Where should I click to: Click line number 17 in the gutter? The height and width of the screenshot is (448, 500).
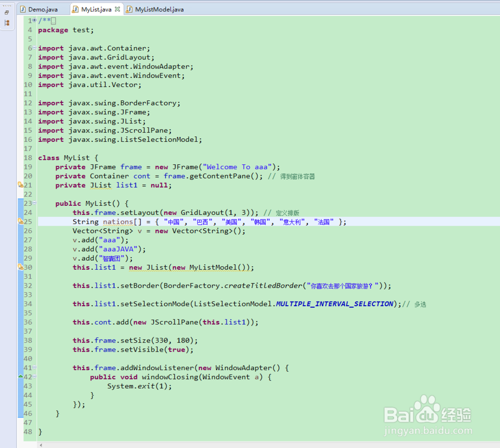27,148
